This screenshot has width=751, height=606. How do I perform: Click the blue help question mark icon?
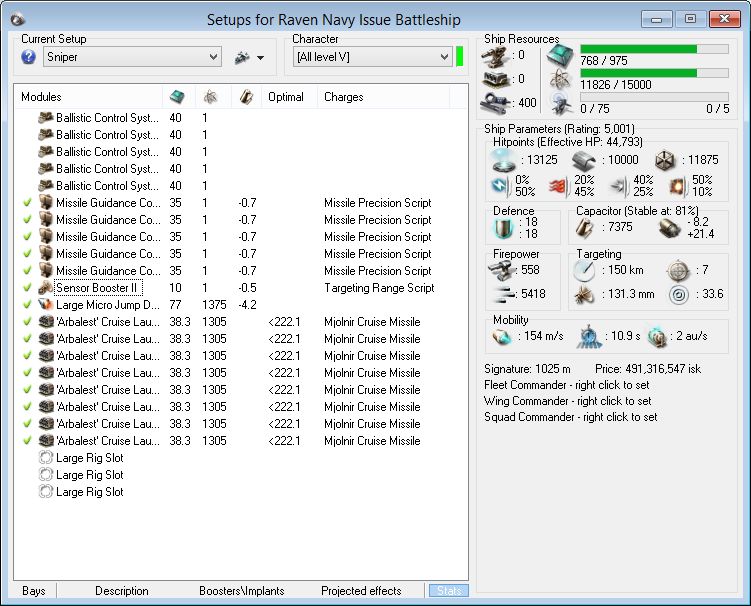(28, 58)
